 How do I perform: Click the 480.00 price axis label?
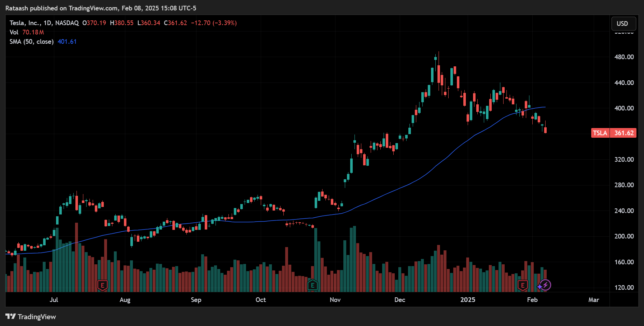624,57
